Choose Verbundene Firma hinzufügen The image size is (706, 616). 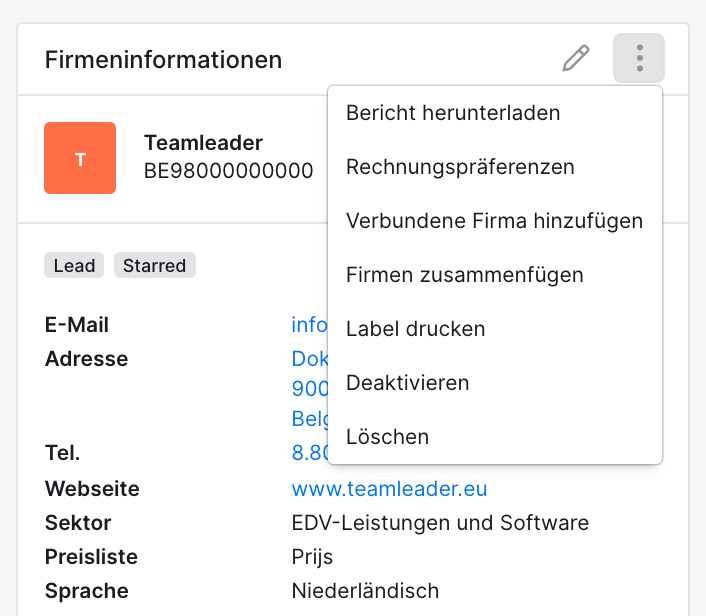(x=495, y=221)
